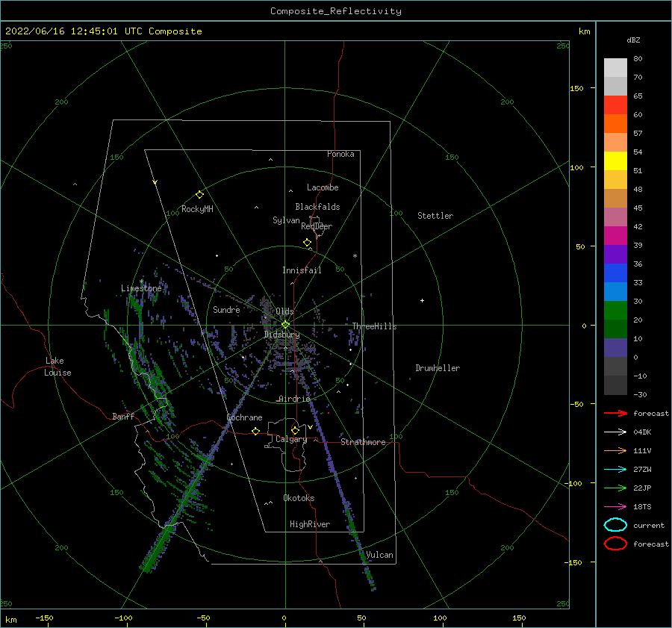Click the cyan current ellipse icon
672x628 pixels.
pyautogui.click(x=615, y=525)
